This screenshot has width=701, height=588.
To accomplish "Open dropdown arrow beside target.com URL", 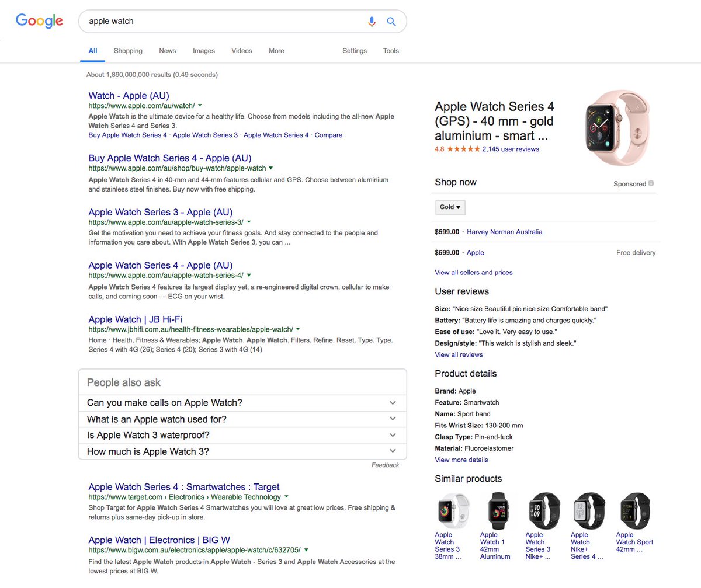I will (286, 497).
